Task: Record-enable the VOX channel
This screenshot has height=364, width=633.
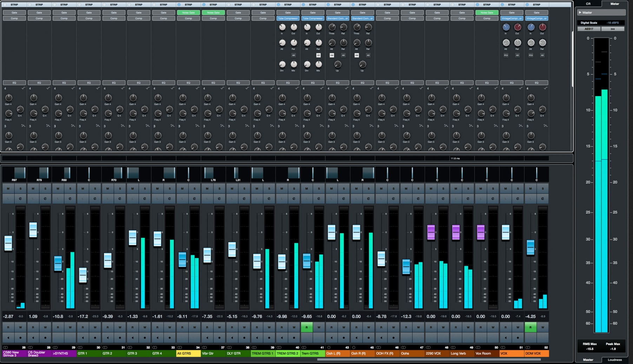Action: click(518, 338)
